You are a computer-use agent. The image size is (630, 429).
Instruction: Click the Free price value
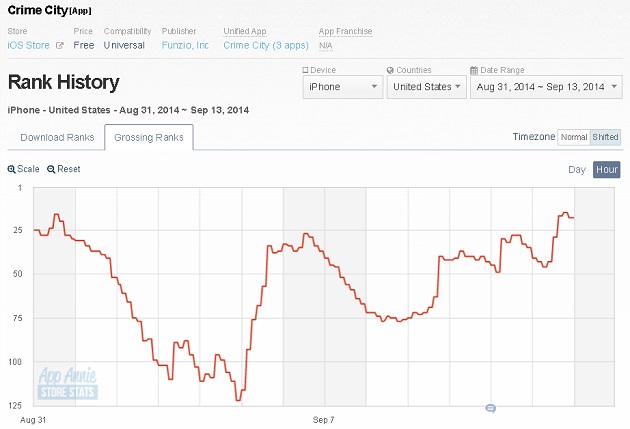pos(84,45)
